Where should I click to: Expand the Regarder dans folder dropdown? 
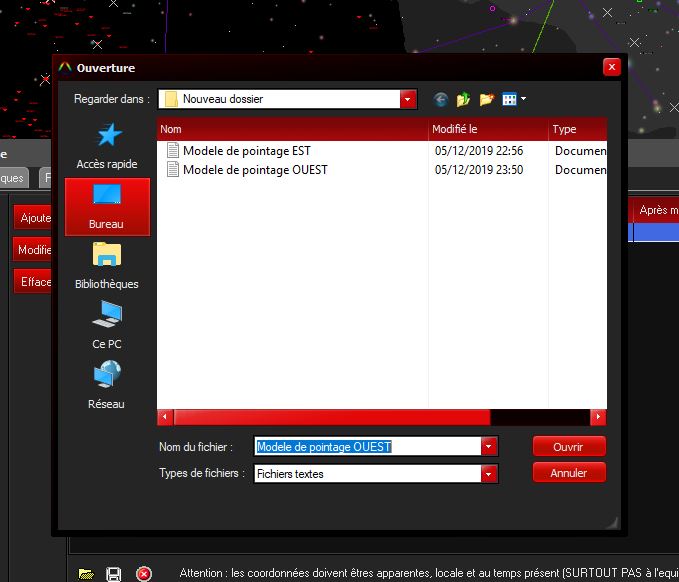point(407,99)
